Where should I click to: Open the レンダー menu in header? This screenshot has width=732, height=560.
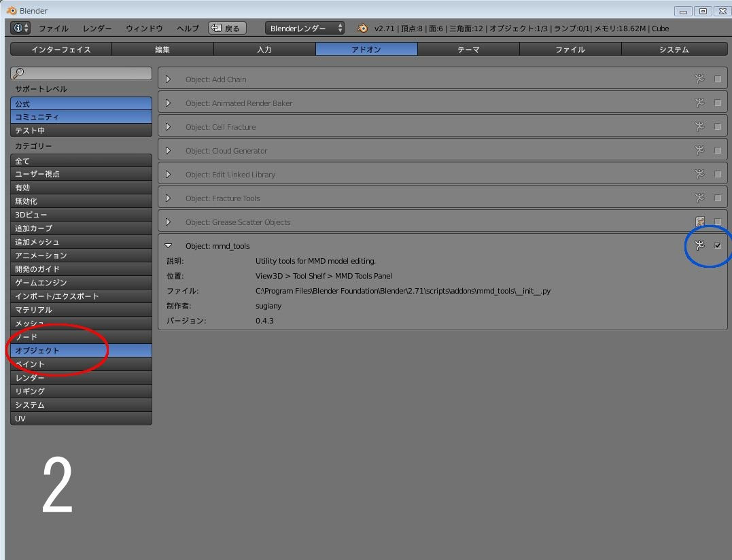point(97,29)
